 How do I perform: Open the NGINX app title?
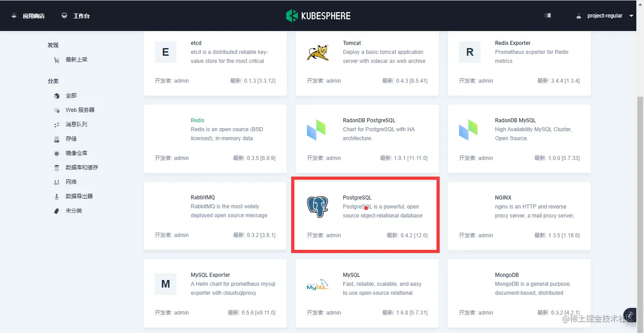click(x=503, y=198)
